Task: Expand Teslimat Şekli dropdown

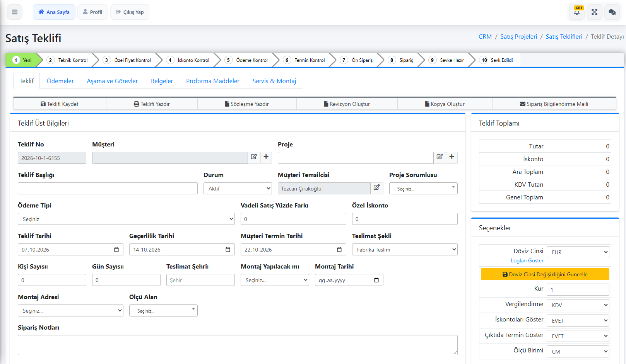Action: [405, 250]
